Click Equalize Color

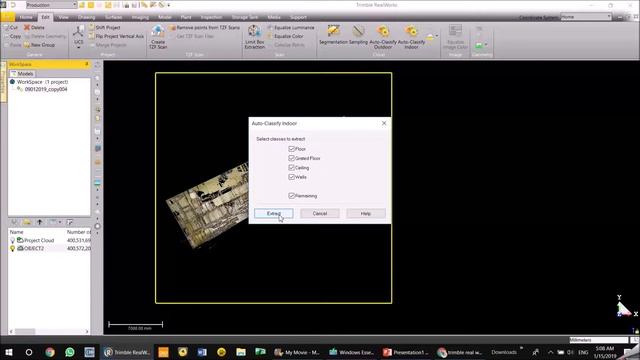[285, 36]
